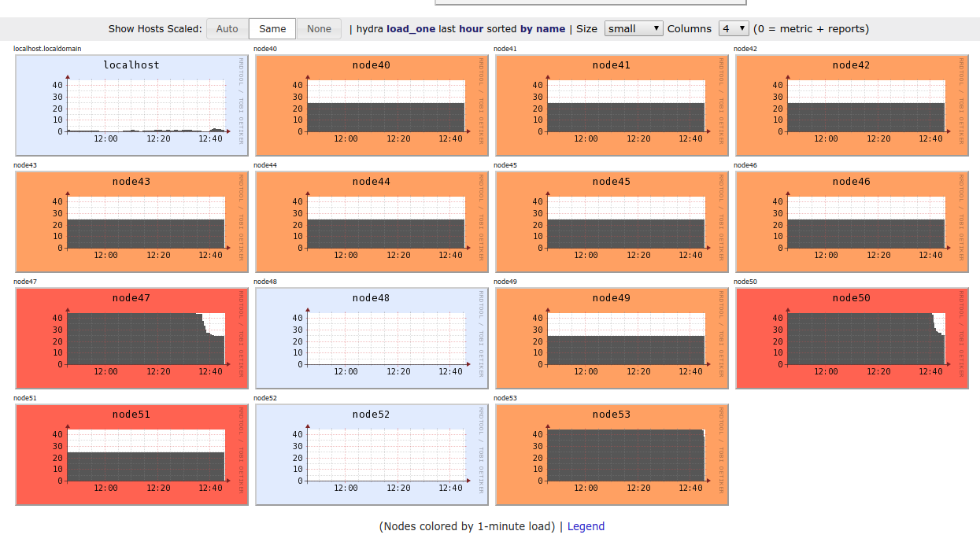This screenshot has height=542, width=980.
Task: Click the node46 load graph
Action: tap(852, 223)
